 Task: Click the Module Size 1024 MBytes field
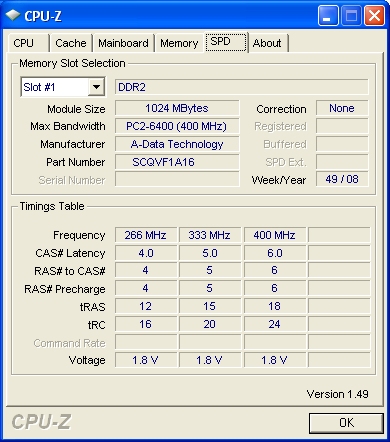(x=177, y=108)
